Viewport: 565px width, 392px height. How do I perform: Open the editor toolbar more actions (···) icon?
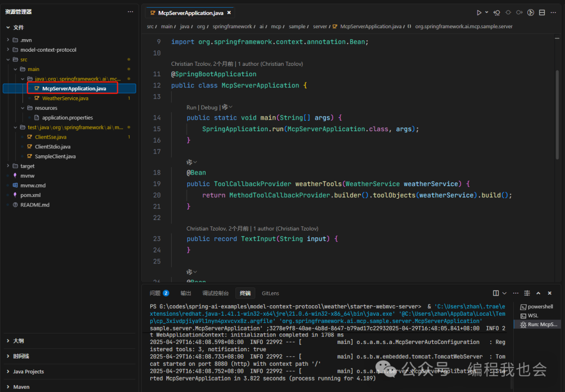point(553,13)
